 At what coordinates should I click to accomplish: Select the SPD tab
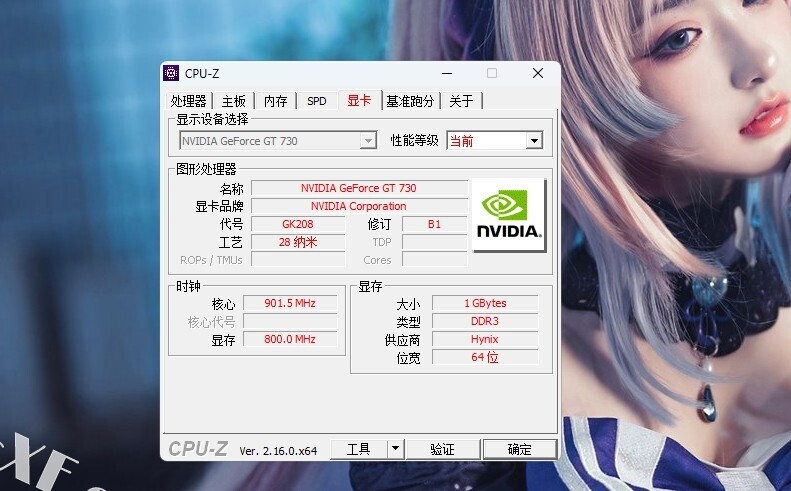tap(317, 101)
